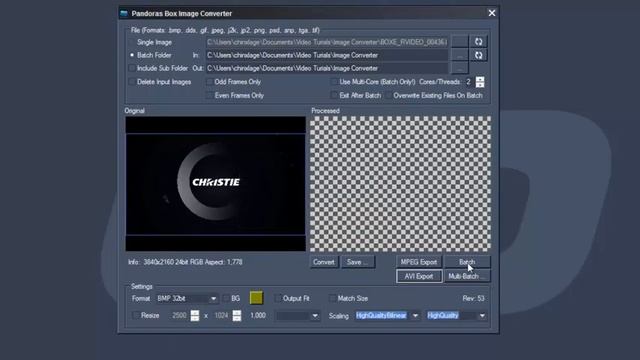Enable Exit After Batch checkbox
Viewport: 640px width, 360px height.
pyautogui.click(x=334, y=96)
